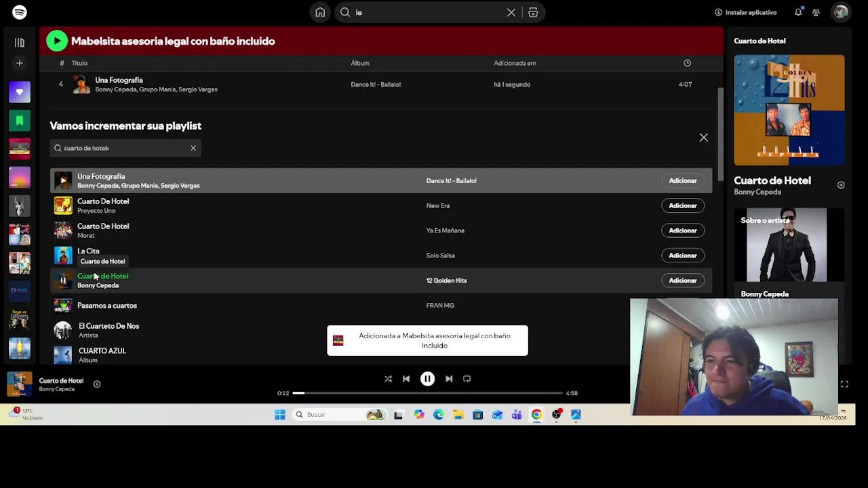868x488 pixels.
Task: Click the plus create playlist icon
Action: point(20,63)
